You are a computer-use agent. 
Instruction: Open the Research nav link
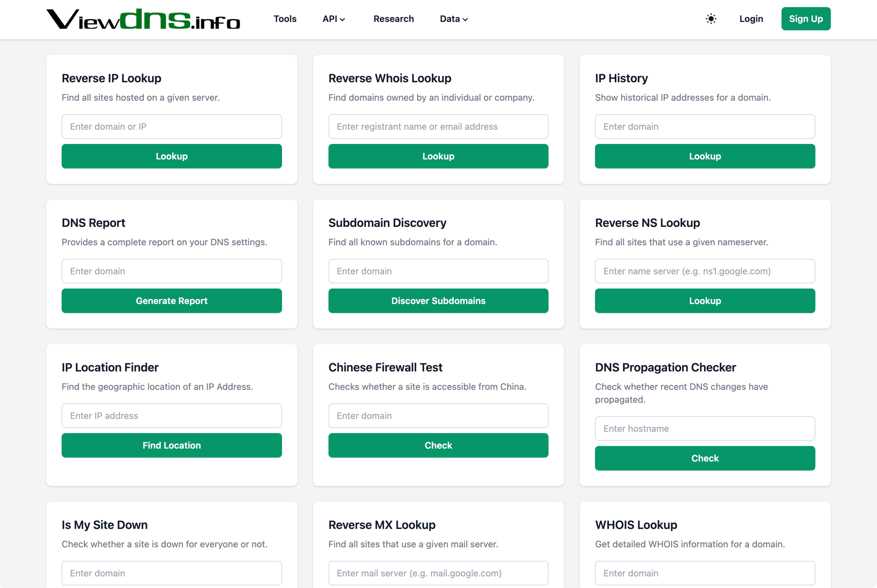[x=393, y=19]
